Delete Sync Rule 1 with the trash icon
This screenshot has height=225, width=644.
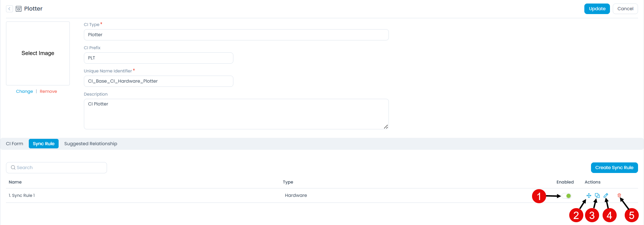pos(619,195)
